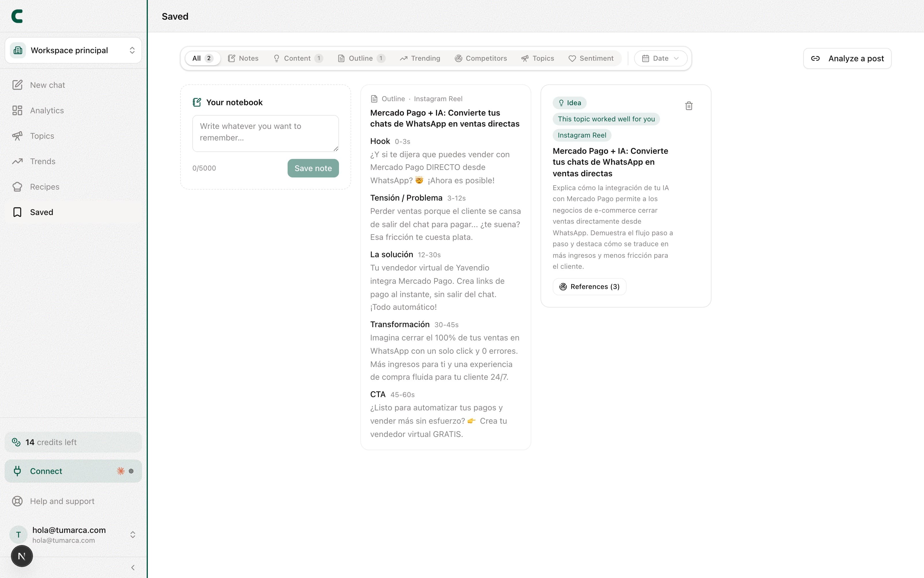The width and height of the screenshot is (924, 578).
Task: Click the notebook icon beside Your notebook
Action: [197, 102]
